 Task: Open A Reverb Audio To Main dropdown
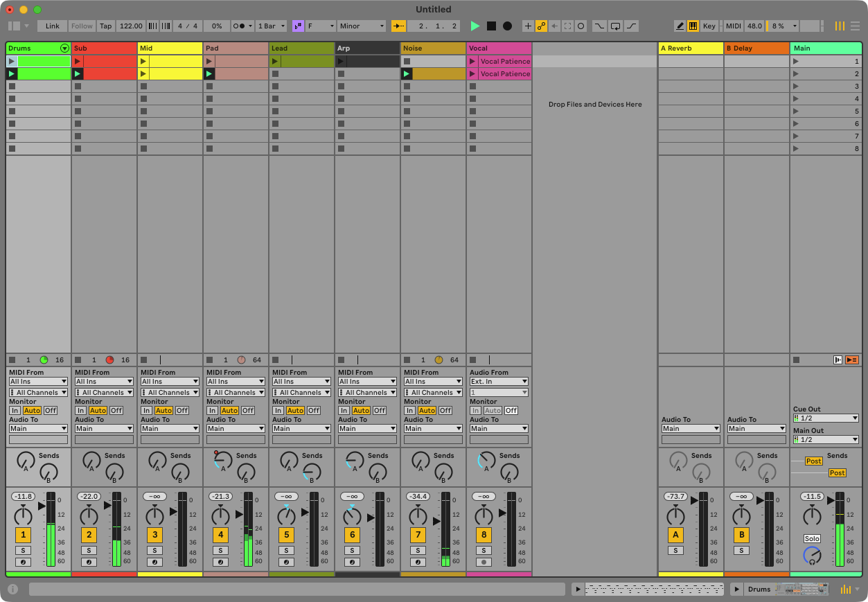[691, 428]
